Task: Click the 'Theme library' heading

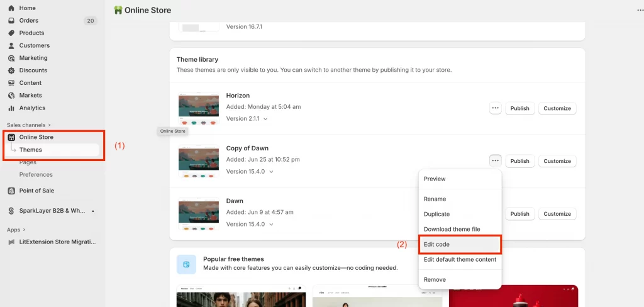Action: point(197,60)
